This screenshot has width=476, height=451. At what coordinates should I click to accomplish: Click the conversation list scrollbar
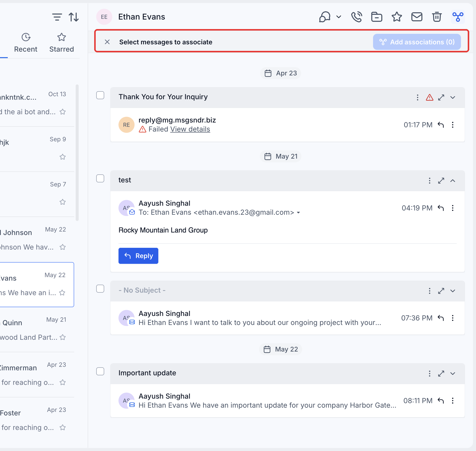tap(77, 153)
